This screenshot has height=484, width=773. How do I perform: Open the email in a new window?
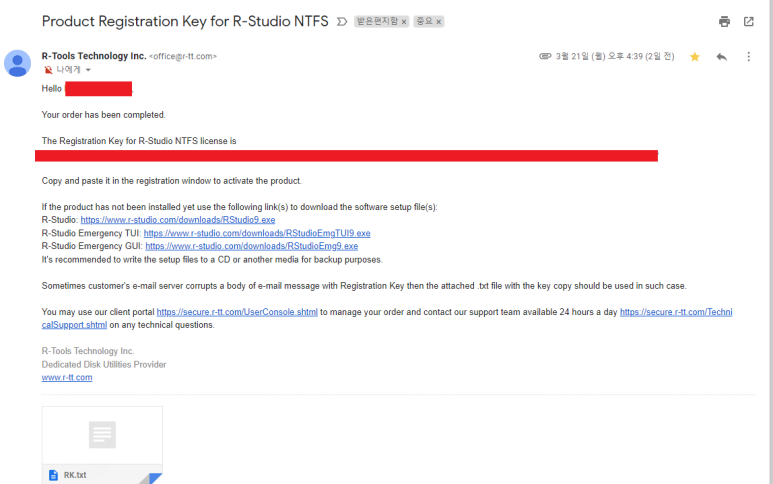click(748, 22)
